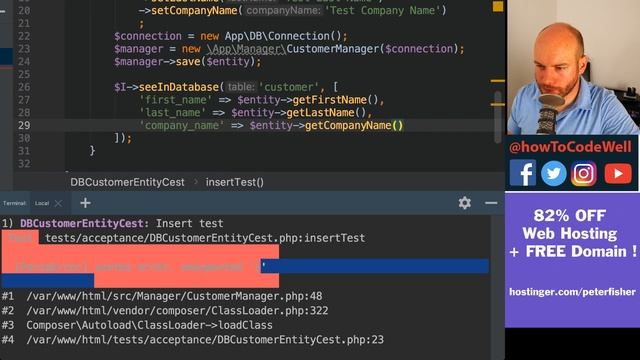The height and width of the screenshot is (360, 640).
Task: Open the Instagram icon in overlay
Action: (x=584, y=173)
